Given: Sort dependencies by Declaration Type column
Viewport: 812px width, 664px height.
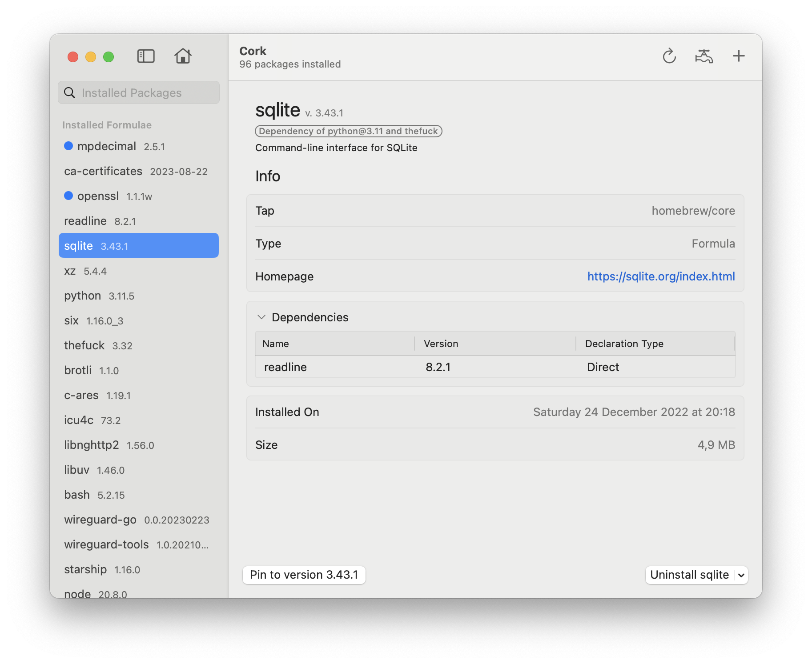Looking at the screenshot, I should (x=655, y=344).
